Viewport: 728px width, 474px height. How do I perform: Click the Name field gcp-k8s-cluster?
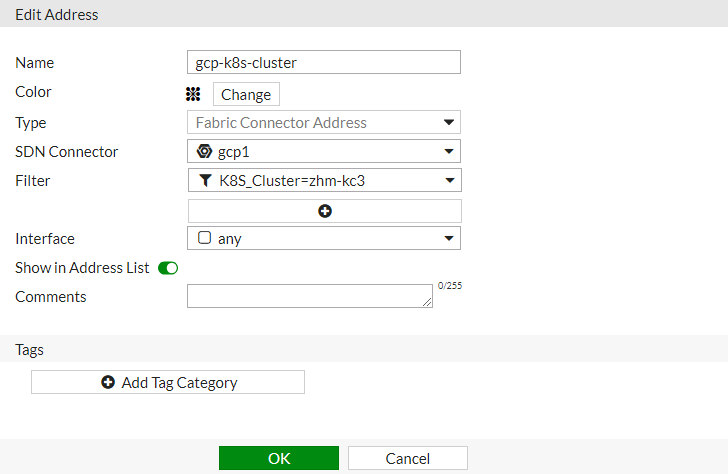pos(324,62)
